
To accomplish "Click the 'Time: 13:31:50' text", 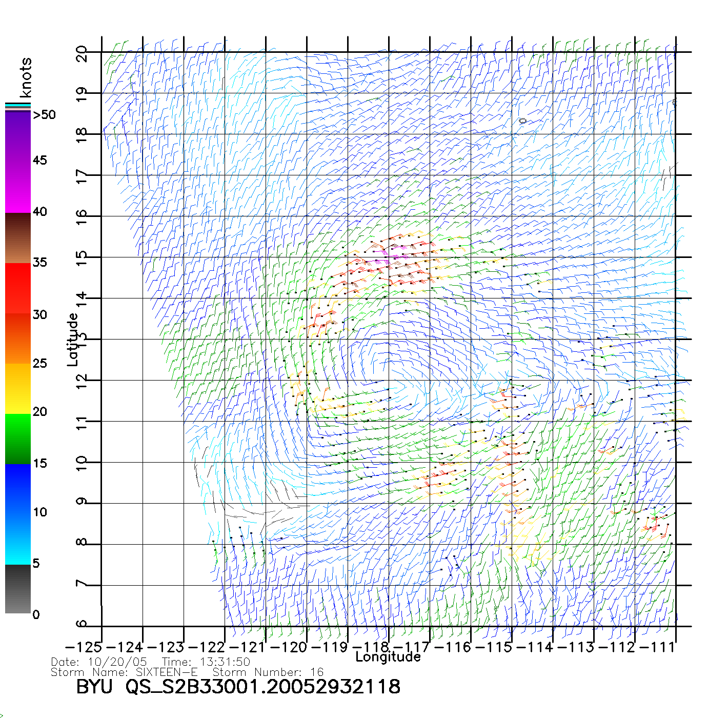I will pyautogui.click(x=206, y=662).
